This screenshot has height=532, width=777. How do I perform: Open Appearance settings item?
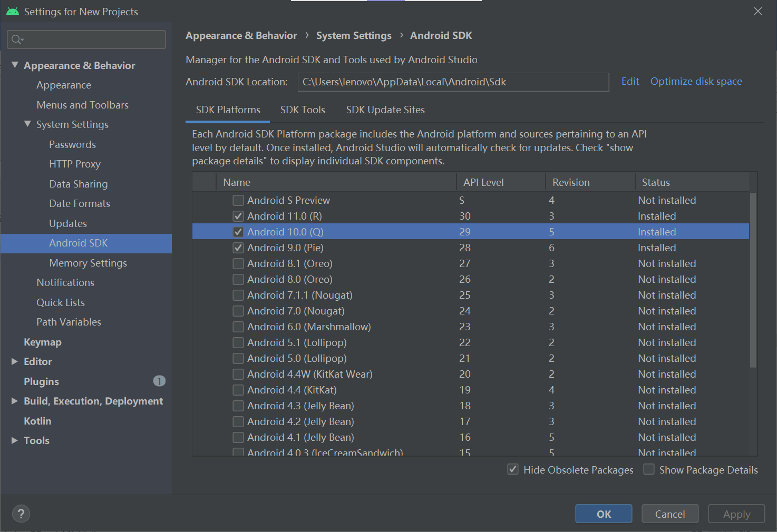click(64, 85)
